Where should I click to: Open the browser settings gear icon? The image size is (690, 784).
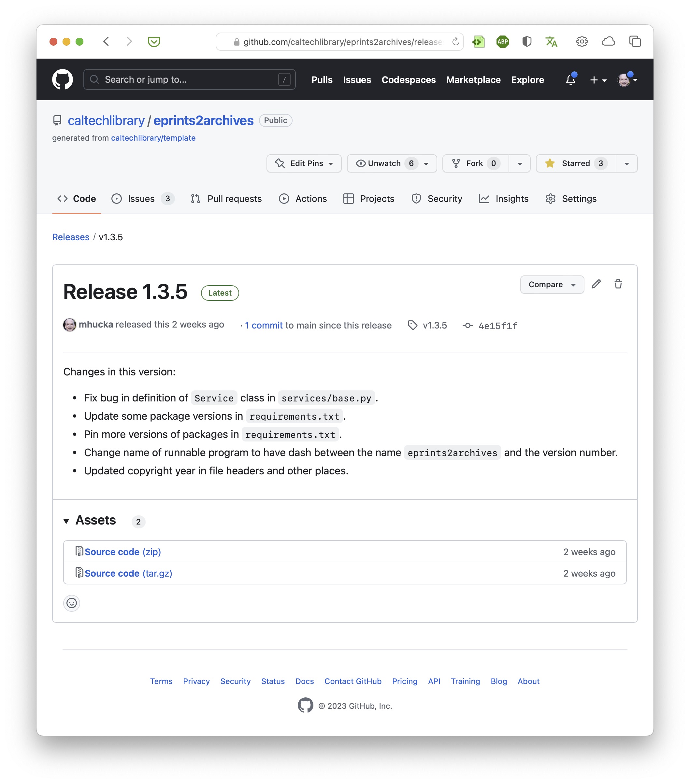(582, 41)
